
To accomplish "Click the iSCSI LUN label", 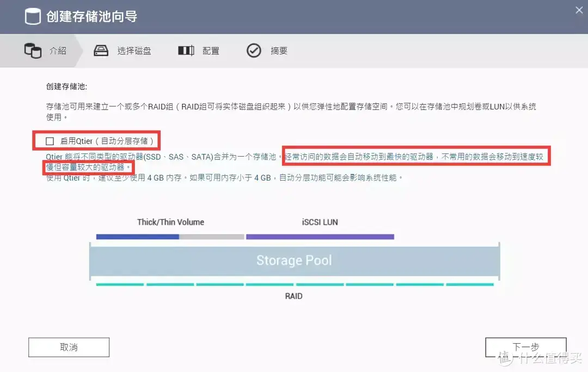I will tap(321, 222).
